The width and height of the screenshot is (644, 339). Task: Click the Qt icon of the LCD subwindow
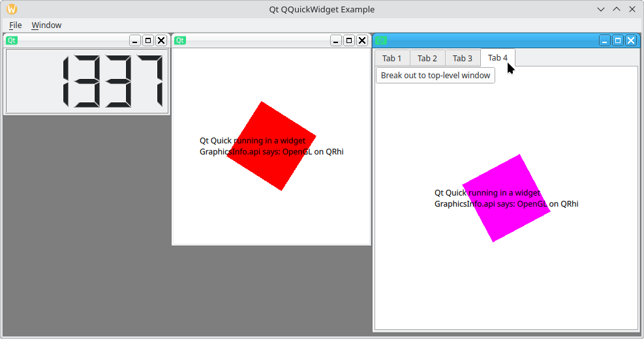[12, 40]
